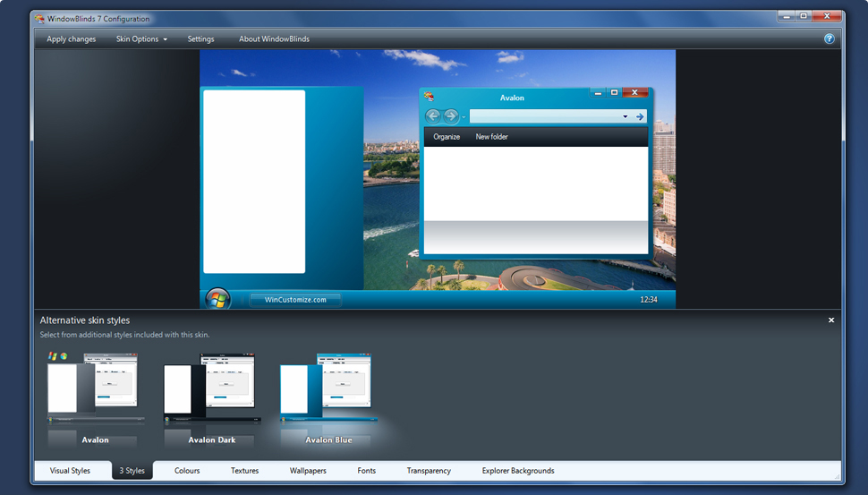Maximize the Avalon preview window

pos(614,92)
